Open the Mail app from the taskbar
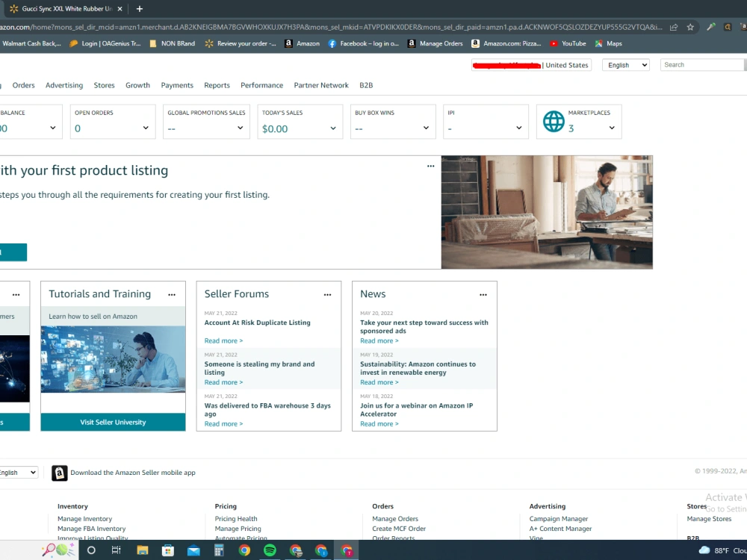Screen dimensions: 747x560 (x=193, y=551)
